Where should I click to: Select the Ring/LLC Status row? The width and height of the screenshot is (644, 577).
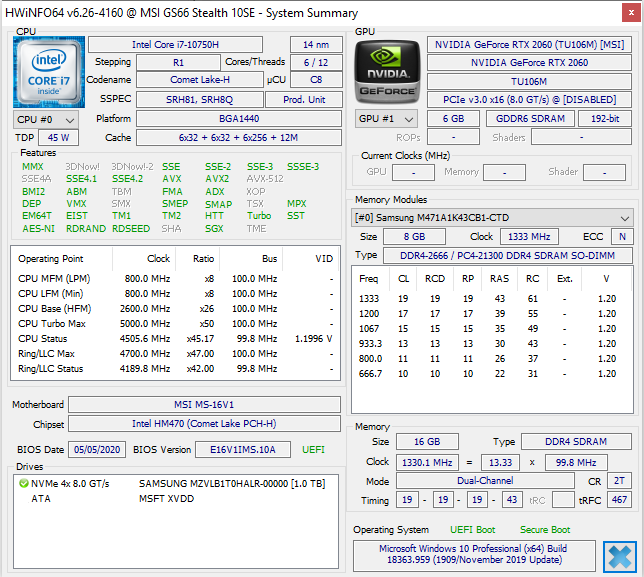(175, 369)
